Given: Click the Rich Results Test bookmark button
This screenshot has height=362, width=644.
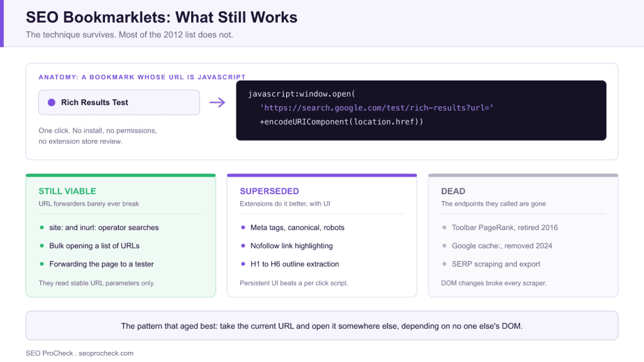Looking at the screenshot, I should click(x=119, y=102).
